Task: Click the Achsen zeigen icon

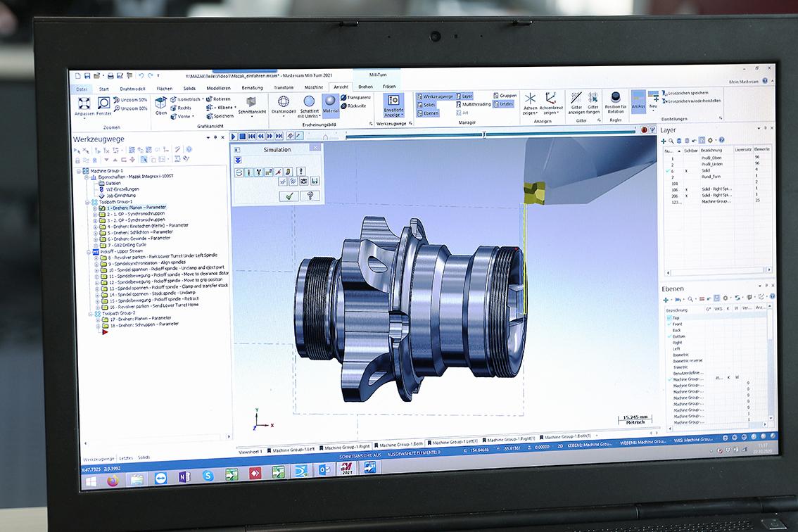Action: coord(530,99)
